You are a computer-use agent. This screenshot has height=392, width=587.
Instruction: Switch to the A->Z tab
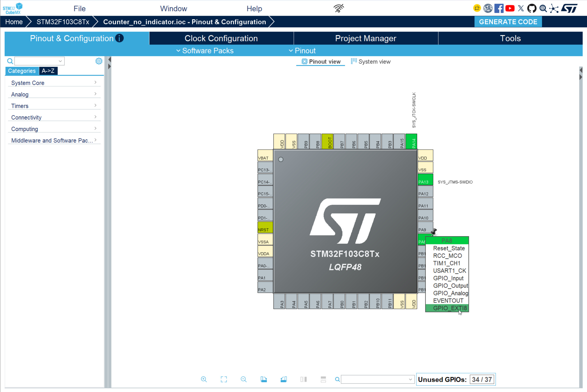pos(48,71)
